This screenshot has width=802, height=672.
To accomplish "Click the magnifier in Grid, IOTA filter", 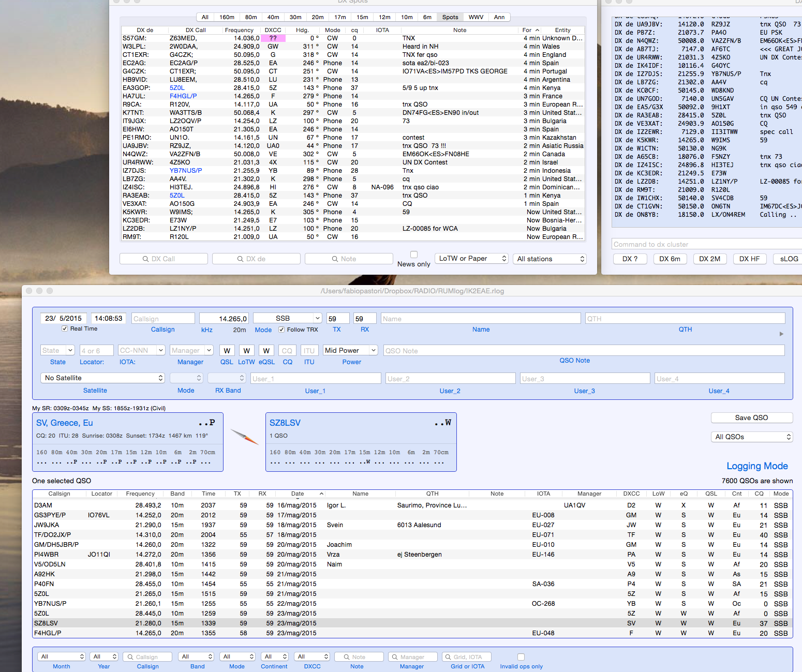I will [x=448, y=657].
